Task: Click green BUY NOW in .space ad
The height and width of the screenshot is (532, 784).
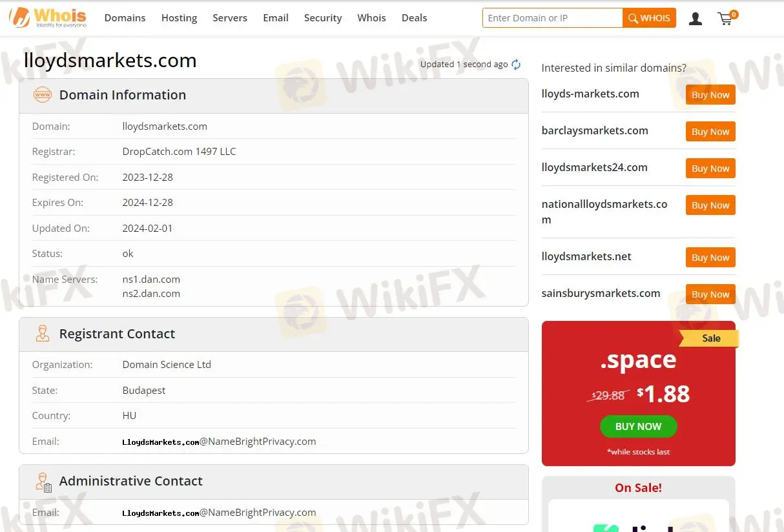Action: click(638, 427)
